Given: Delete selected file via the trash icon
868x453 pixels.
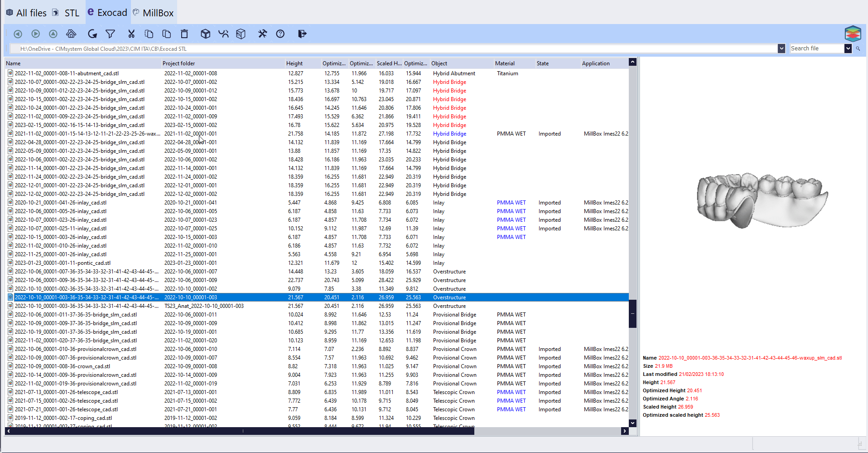Looking at the screenshot, I should coord(184,34).
